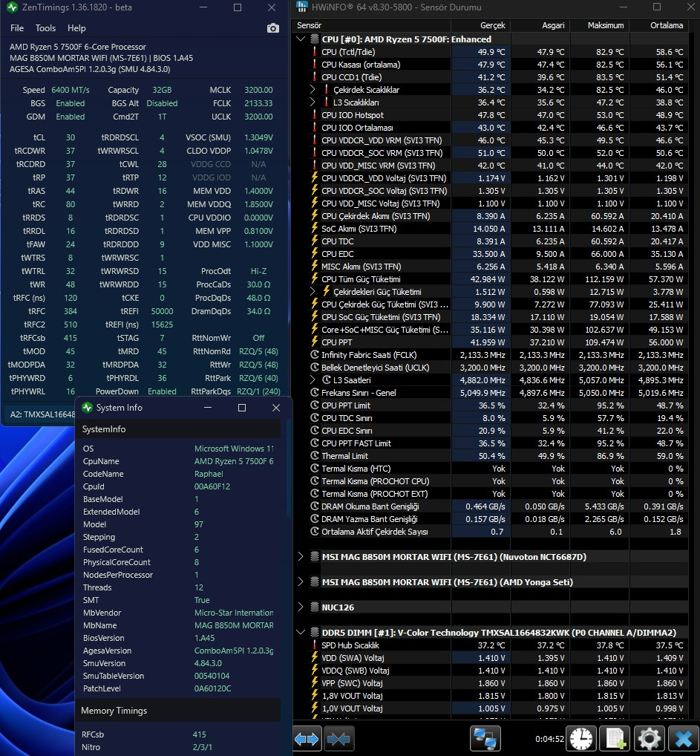700x756 pixels.
Task: Open the File menu in ZenTimings
Action: [17, 28]
